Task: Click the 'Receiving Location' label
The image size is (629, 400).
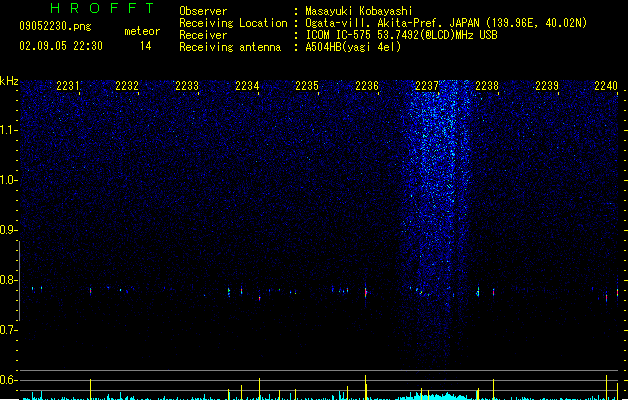Action: (233, 23)
